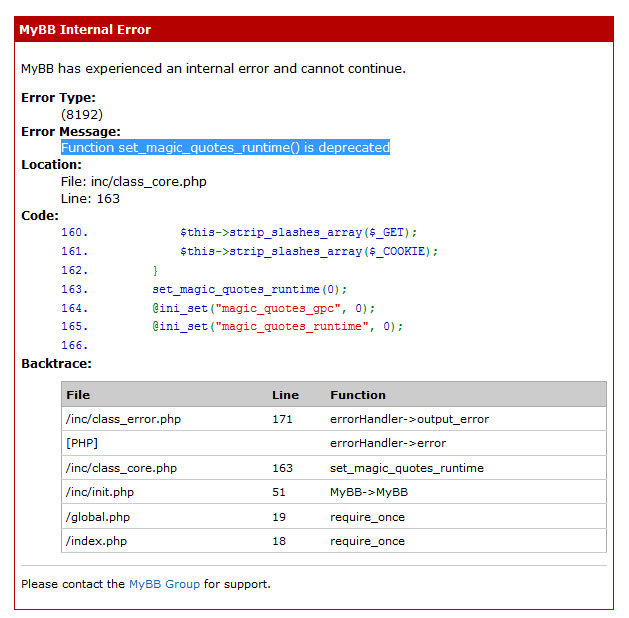This screenshot has height=618, width=629.
Task: Click the Code: label
Action: (40, 216)
